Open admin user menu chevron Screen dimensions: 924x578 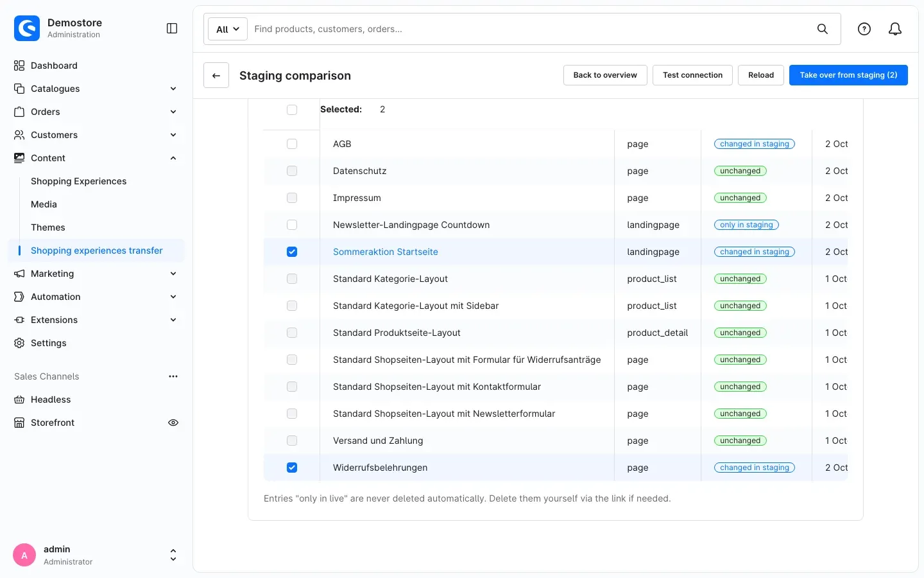(173, 555)
